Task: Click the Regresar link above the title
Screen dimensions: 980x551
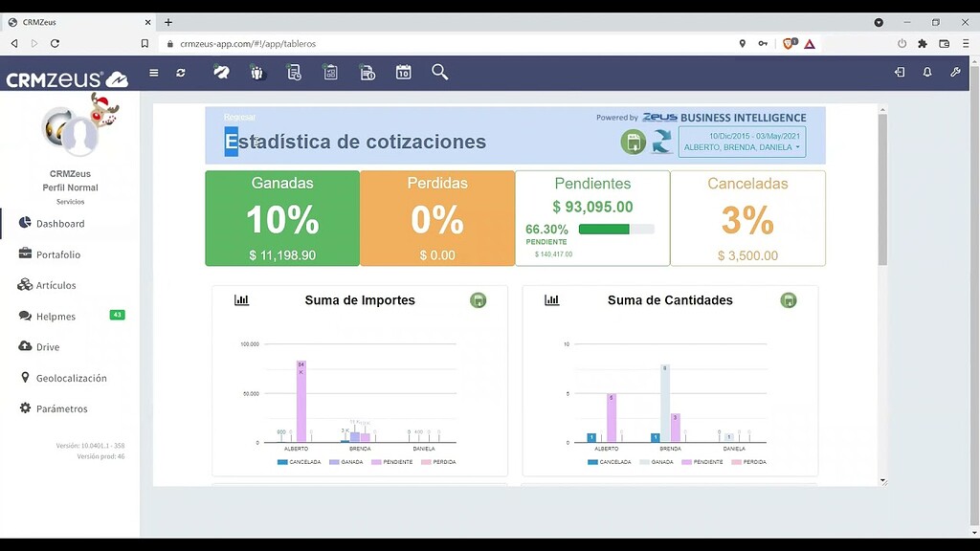Action: click(x=239, y=117)
